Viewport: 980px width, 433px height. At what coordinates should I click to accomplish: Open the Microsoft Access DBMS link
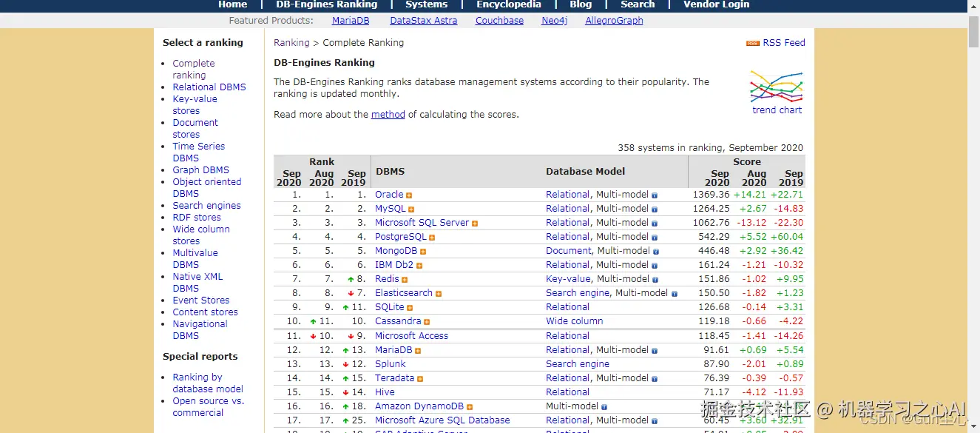(x=411, y=336)
